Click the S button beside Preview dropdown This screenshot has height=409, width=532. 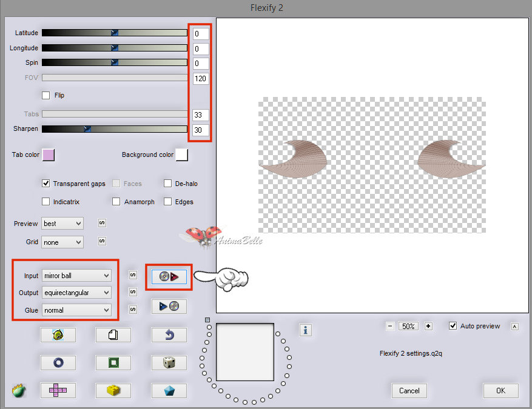(102, 223)
